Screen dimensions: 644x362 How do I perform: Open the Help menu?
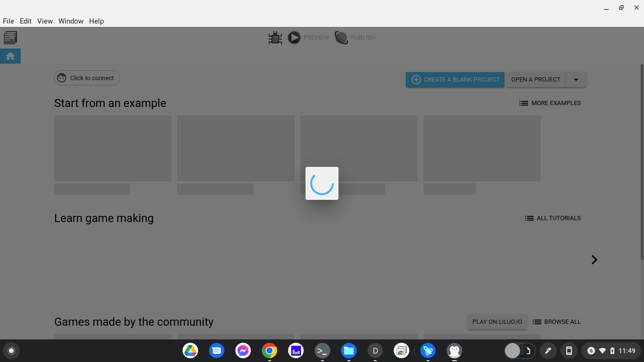[96, 21]
